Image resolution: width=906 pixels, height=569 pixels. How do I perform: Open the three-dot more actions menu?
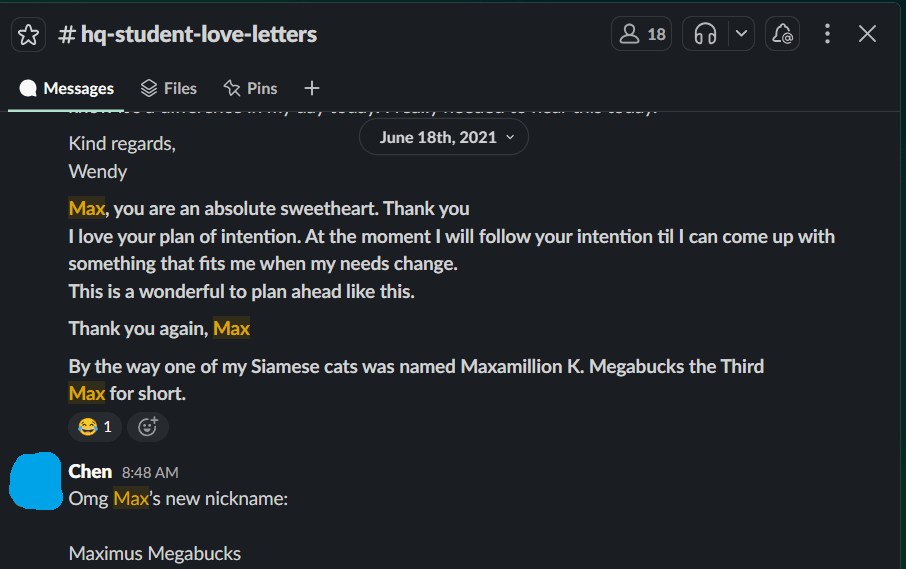[x=827, y=34]
